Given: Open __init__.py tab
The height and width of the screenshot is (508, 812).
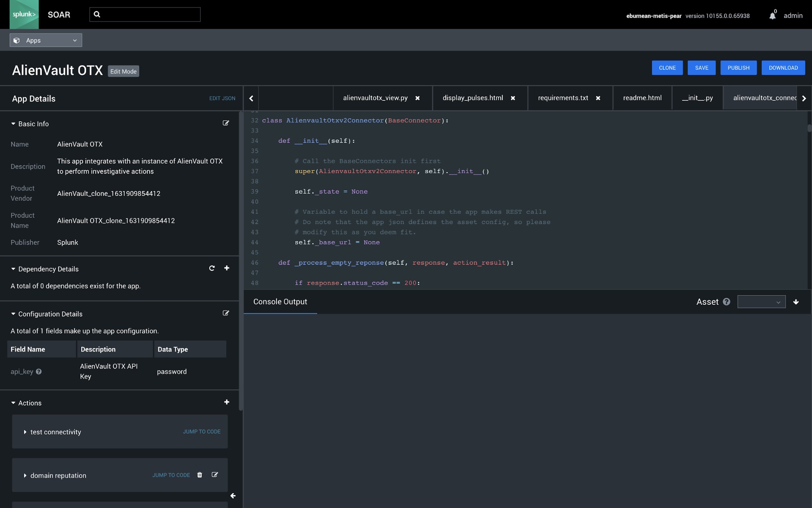Looking at the screenshot, I should point(697,98).
